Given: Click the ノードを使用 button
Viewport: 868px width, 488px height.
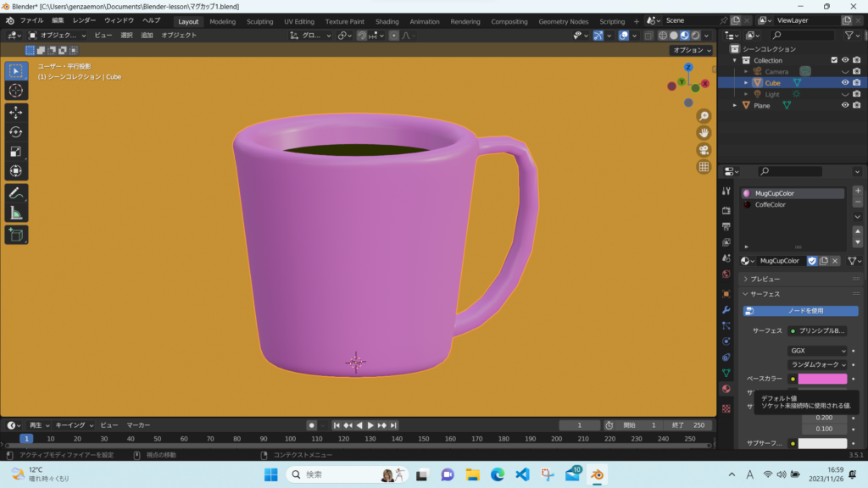Looking at the screenshot, I should [800, 311].
